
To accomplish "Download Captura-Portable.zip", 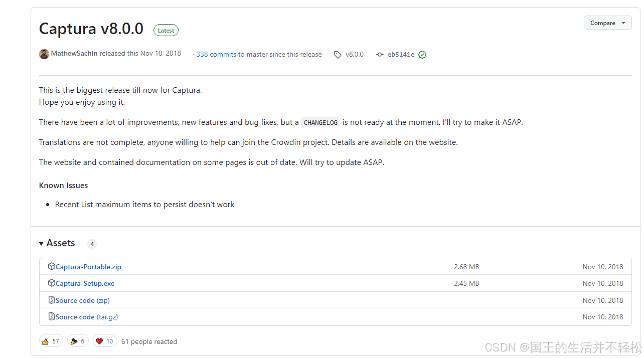I will [x=88, y=267].
